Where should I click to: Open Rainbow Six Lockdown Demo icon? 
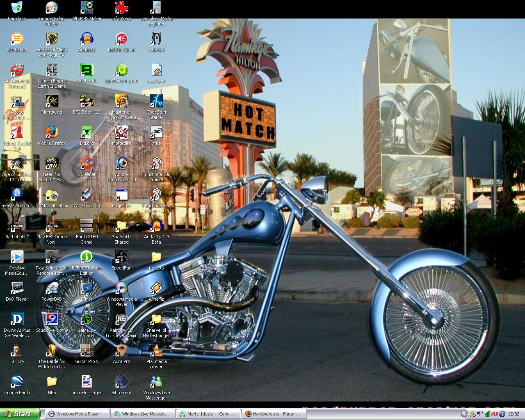tap(121, 325)
